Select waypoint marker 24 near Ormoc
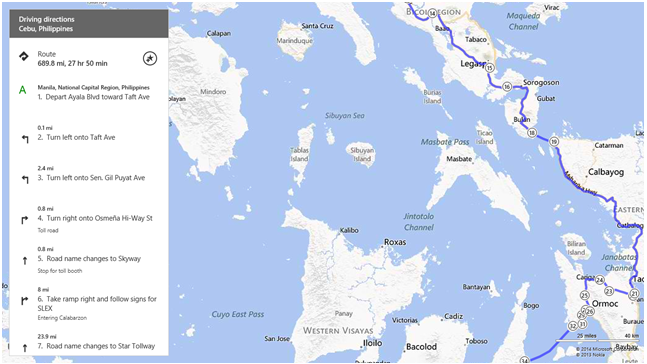The height and width of the screenshot is (364, 647). [x=600, y=280]
